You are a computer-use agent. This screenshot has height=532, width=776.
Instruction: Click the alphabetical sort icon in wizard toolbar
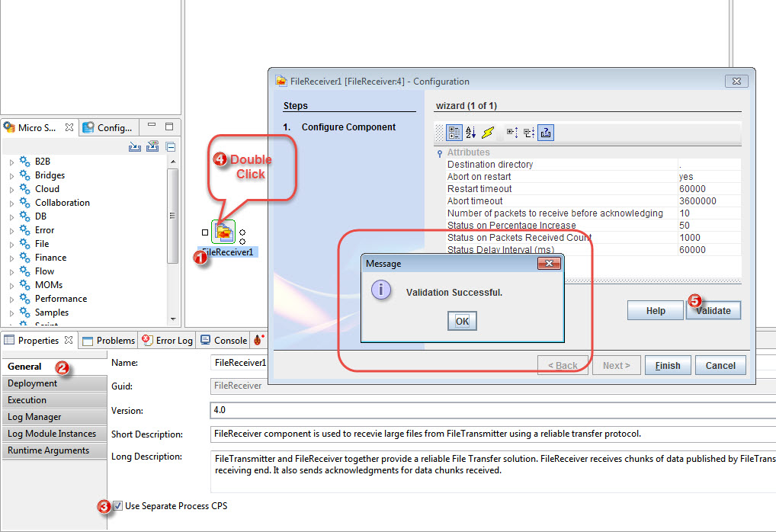tap(470, 133)
